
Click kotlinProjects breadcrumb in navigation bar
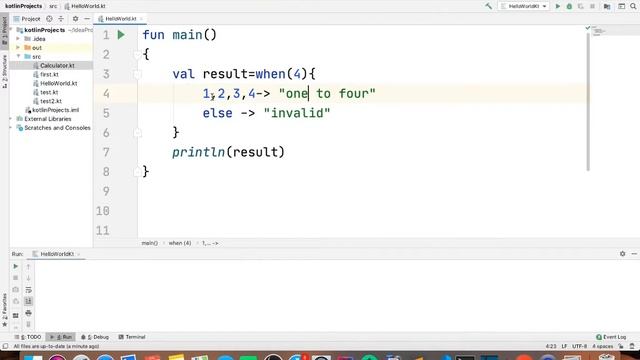[x=23, y=6]
